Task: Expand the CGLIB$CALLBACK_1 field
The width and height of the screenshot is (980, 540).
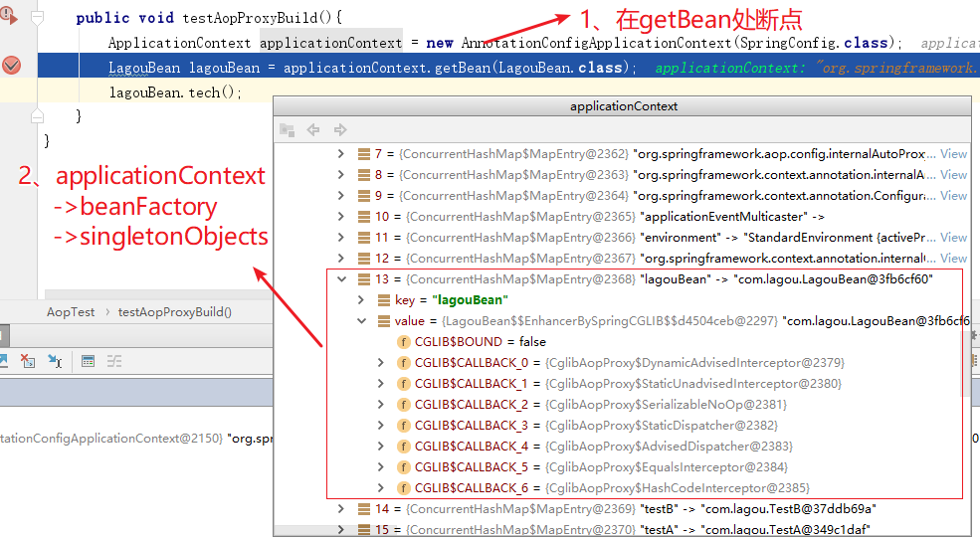Action: tap(381, 384)
